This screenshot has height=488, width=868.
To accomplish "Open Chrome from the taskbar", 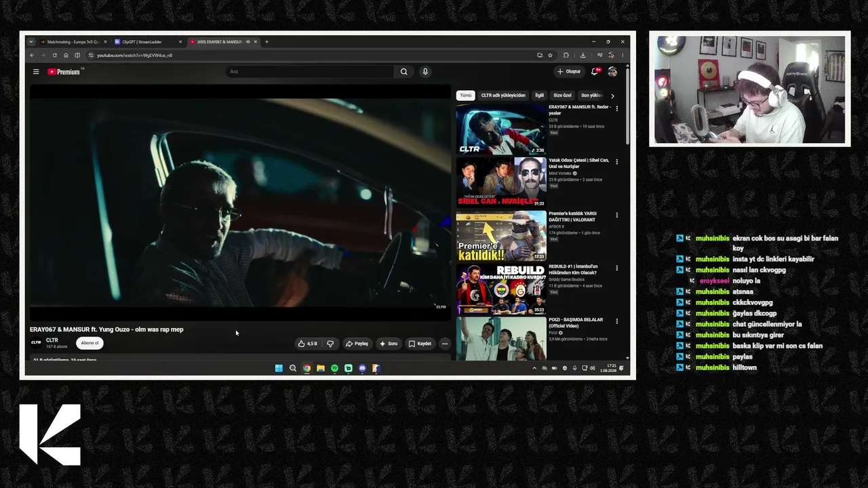I will tap(307, 368).
